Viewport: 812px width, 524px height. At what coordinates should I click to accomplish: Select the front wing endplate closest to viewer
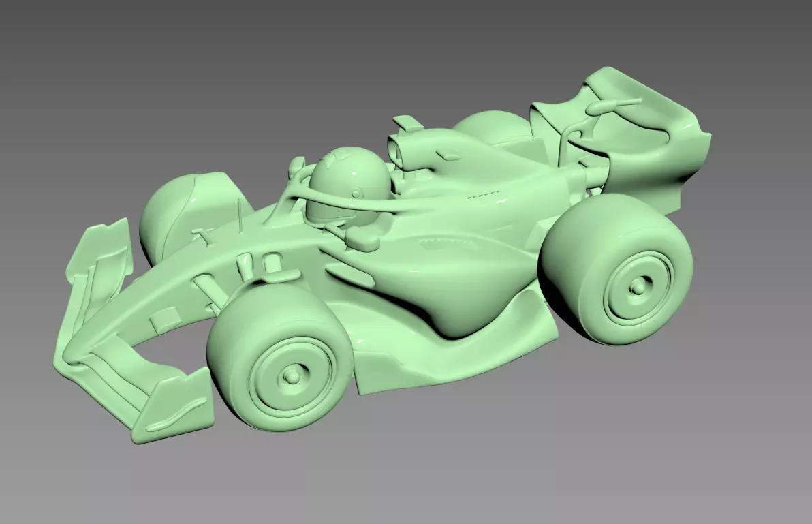pos(174,406)
